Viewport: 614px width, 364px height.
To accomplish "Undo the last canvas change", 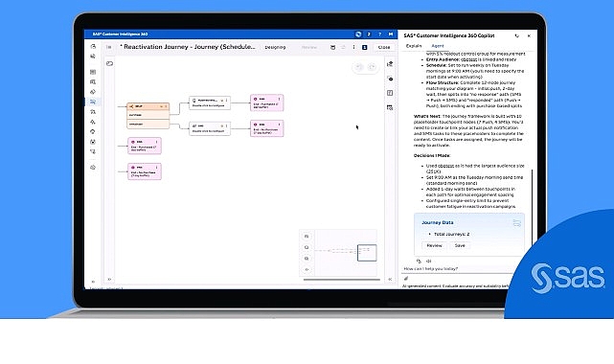I will (x=358, y=67).
